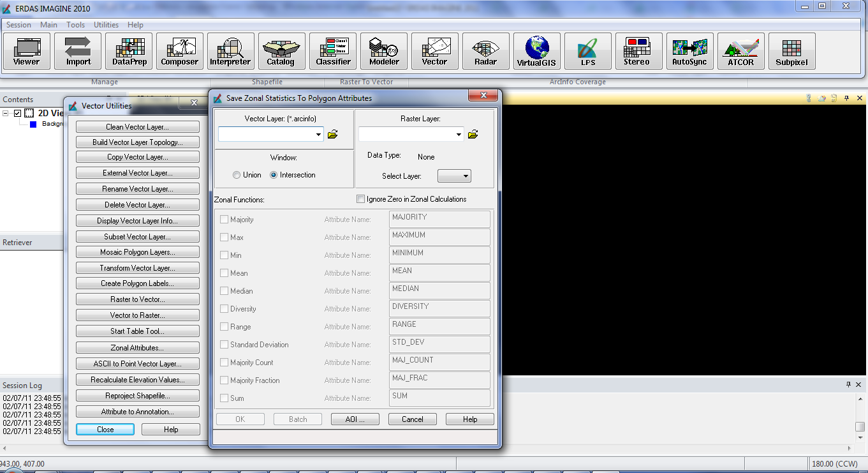Enable Ignore Zero in Zonal Calculations
The image size is (868, 473).
[x=361, y=199]
